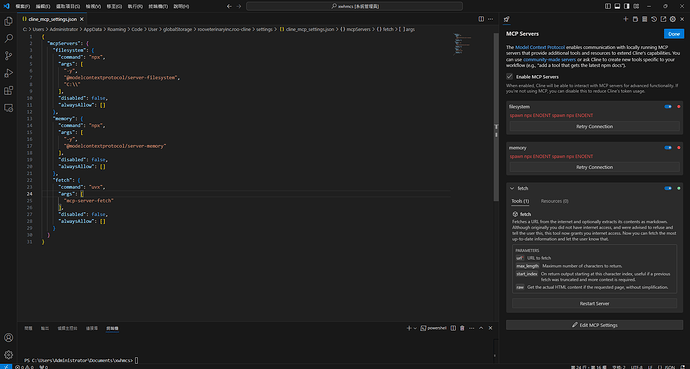Click the Cline rocket panel icon
This screenshot has width=690, height=369.
pos(506,19)
